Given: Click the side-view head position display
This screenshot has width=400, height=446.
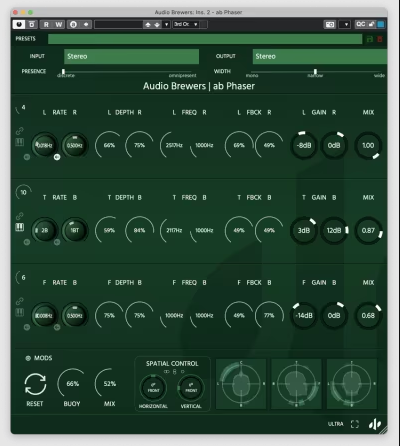Looking at the screenshot, I should pos(296,384).
